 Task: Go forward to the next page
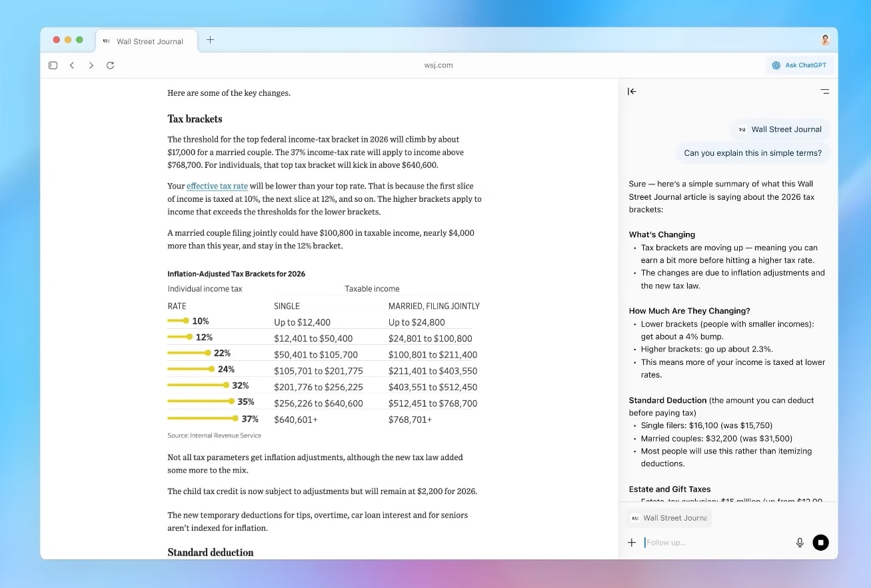pos(91,65)
